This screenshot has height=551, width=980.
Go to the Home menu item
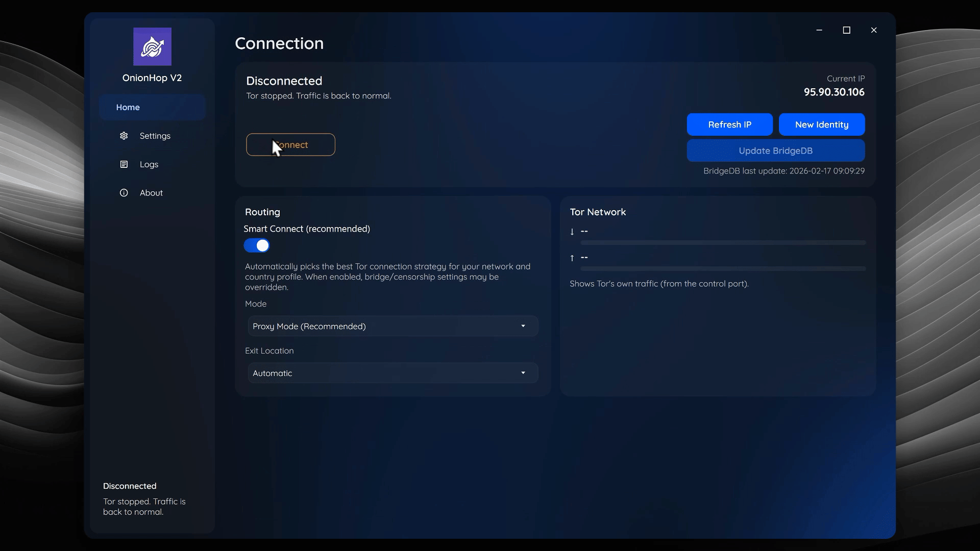pos(128,107)
